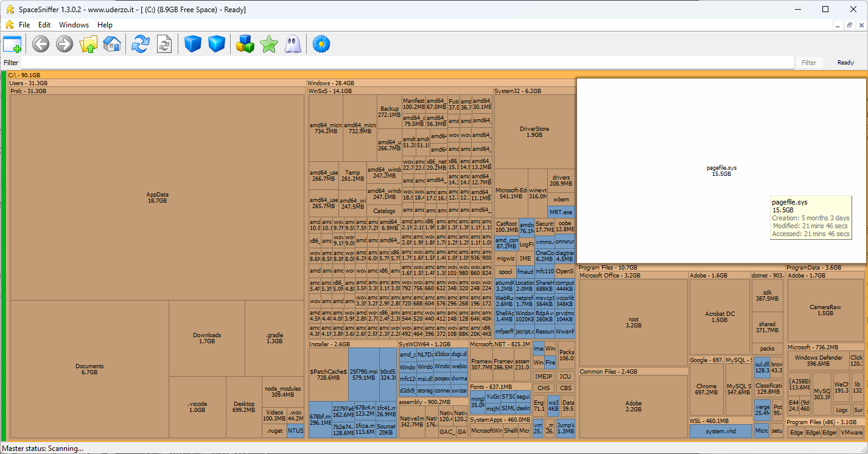
Task: Open the Help menu
Action: coord(105,25)
